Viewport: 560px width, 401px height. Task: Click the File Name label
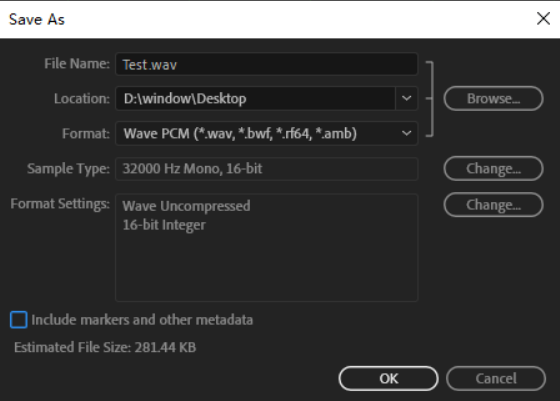tap(77, 64)
